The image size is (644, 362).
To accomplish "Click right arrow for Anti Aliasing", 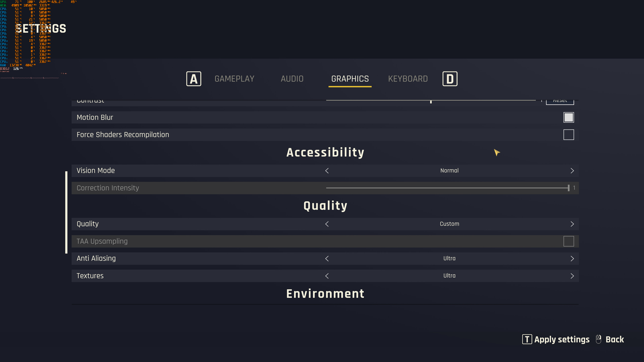I will click(572, 259).
